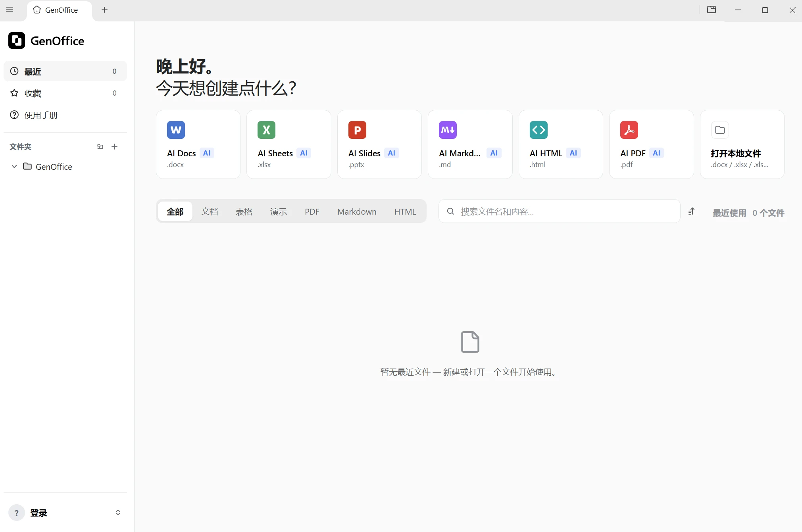Image resolution: width=802 pixels, height=532 pixels.
Task: Click the AI badge on AI Docs card
Action: pyautogui.click(x=207, y=153)
